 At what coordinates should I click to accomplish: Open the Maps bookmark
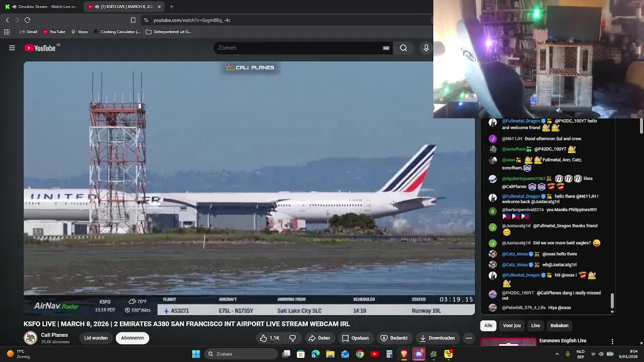tap(79, 32)
